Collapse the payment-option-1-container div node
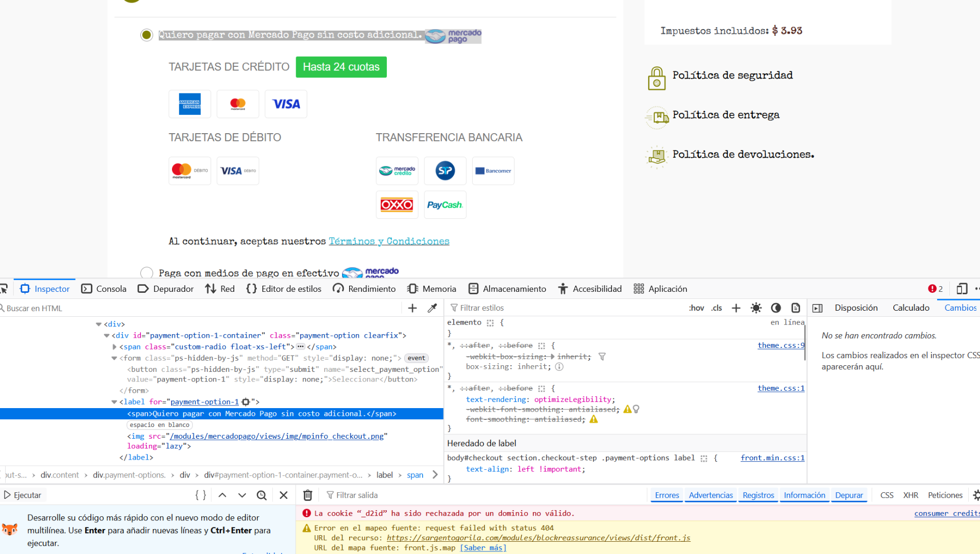 click(107, 336)
